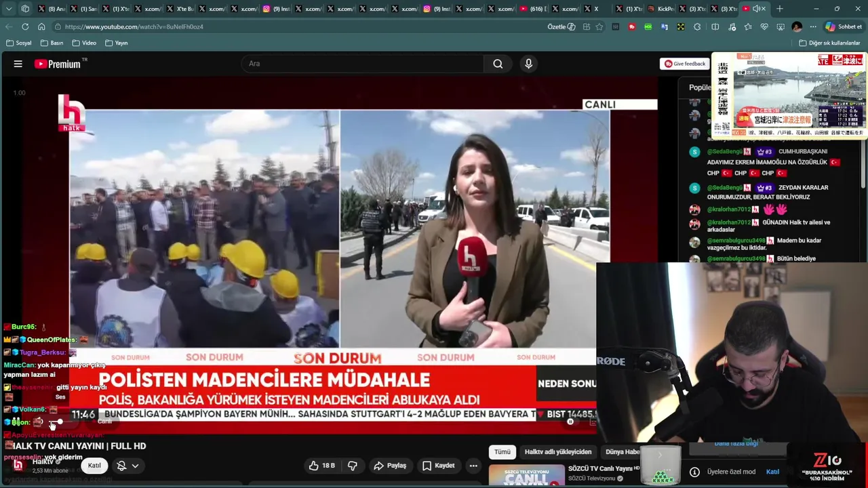This screenshot has width=868, height=488.
Task: Open the green browser extension icon
Action: [x=648, y=26]
